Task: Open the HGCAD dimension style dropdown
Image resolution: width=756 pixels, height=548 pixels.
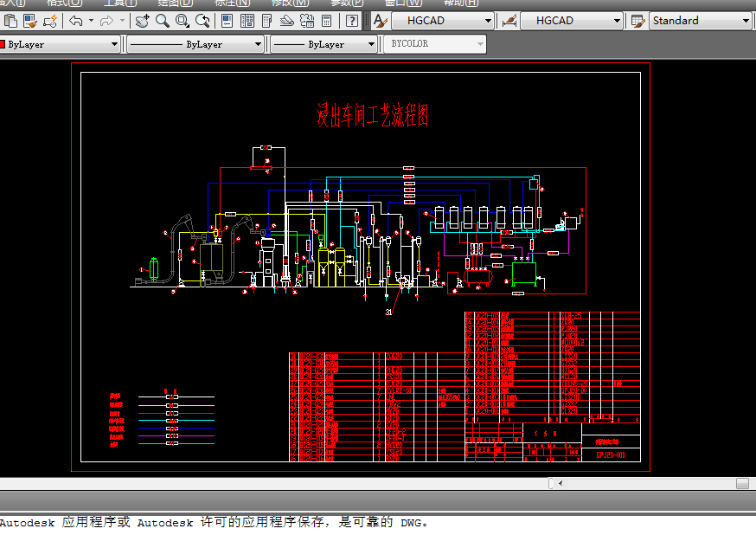Action: point(572,21)
